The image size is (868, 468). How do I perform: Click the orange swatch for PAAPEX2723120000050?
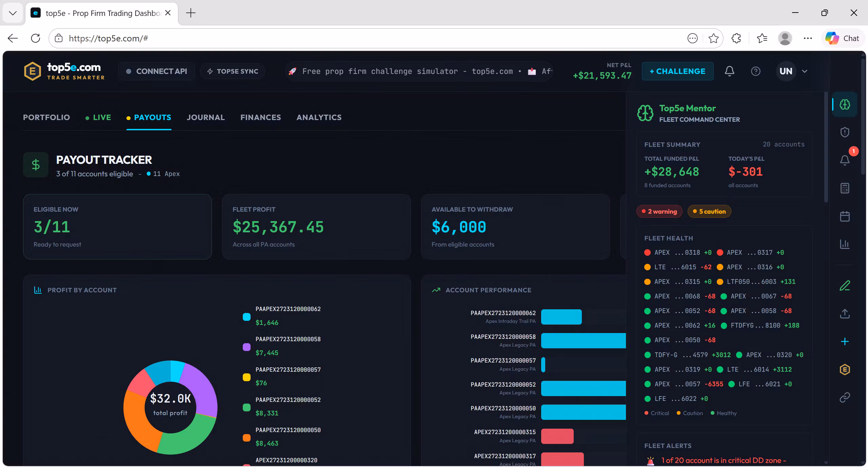247,438
